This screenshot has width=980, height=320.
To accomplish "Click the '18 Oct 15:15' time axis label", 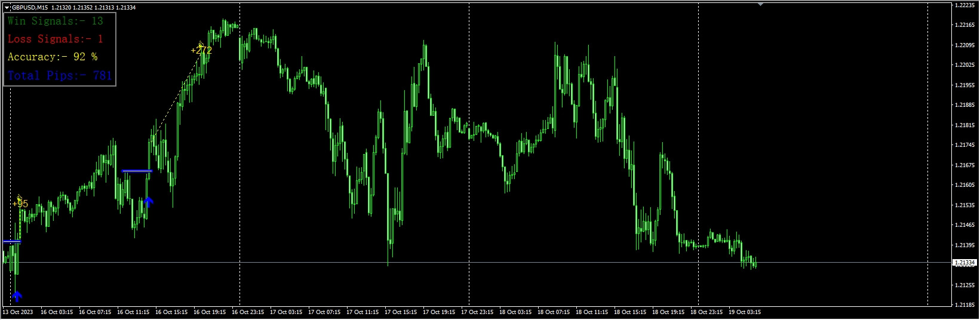I will (x=630, y=312).
